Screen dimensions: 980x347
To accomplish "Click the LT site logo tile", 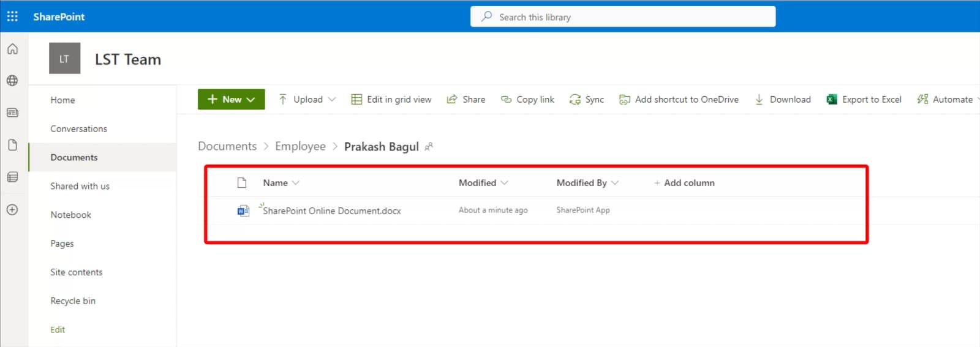I will (x=64, y=59).
